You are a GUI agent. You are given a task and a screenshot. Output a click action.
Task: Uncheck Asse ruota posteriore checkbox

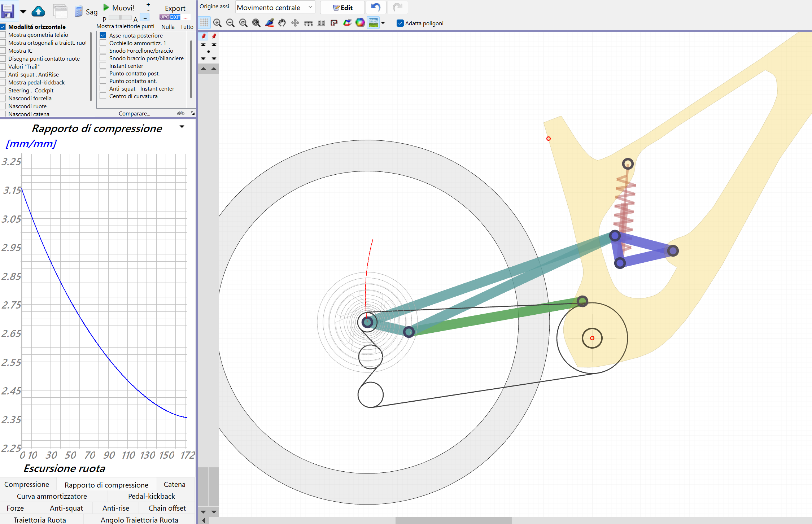pyautogui.click(x=103, y=35)
